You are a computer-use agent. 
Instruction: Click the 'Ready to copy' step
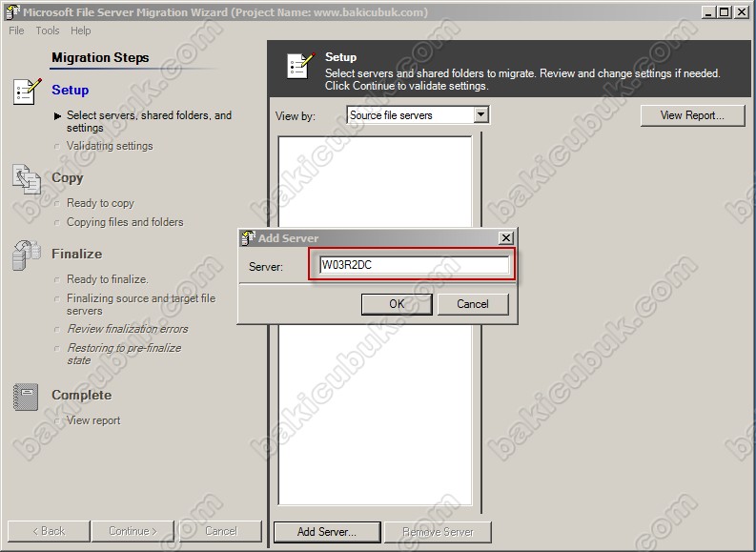point(100,203)
